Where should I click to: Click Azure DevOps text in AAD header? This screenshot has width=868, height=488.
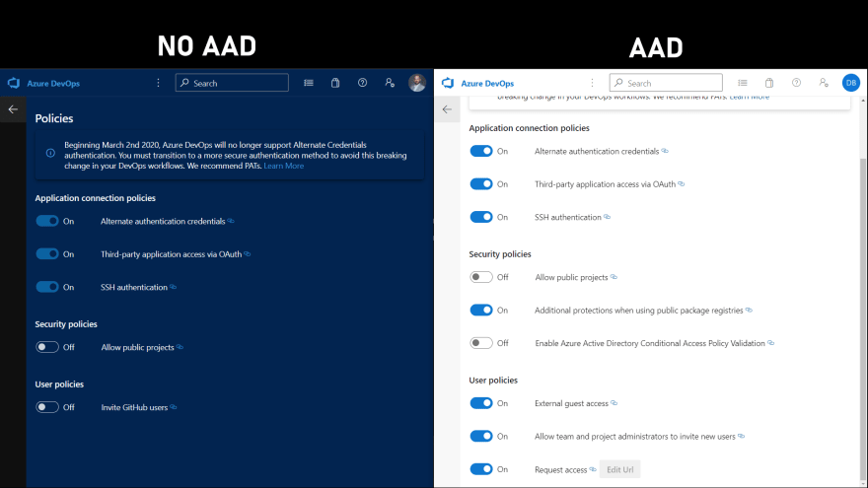click(487, 84)
